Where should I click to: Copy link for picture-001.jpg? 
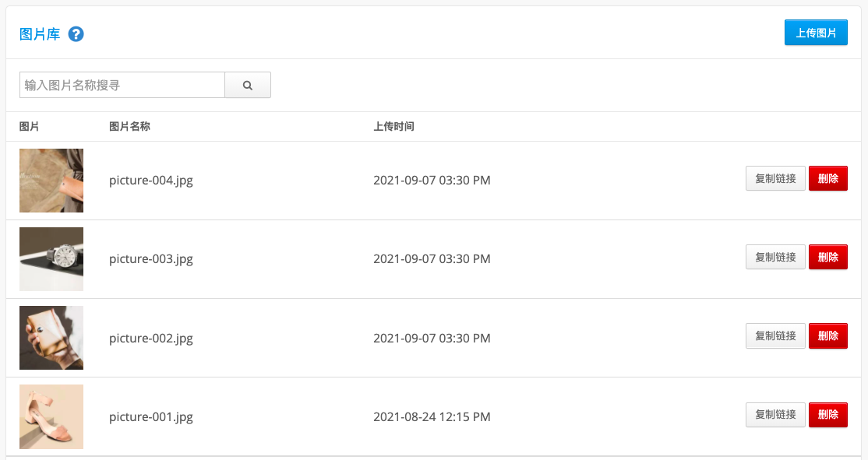(775, 415)
